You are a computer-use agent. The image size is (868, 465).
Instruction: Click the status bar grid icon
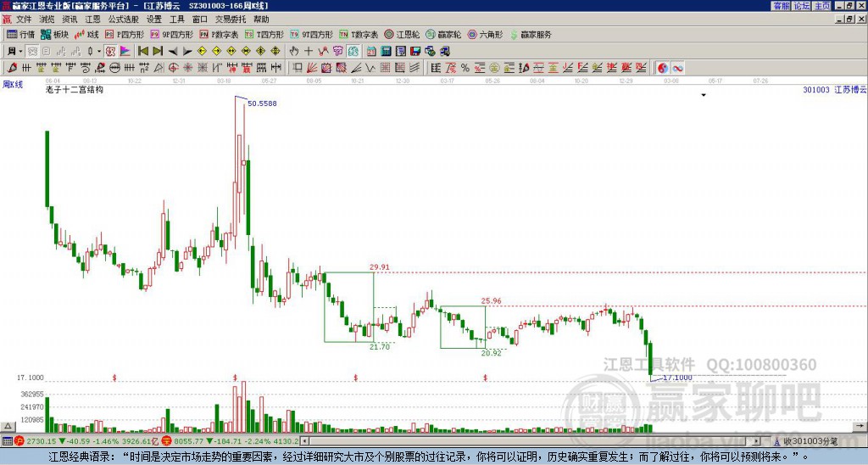coord(7,441)
